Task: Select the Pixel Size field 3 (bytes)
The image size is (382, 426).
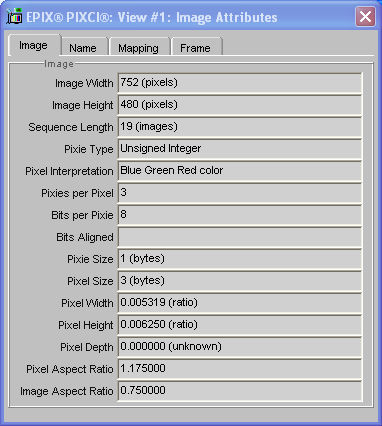Action: 240,281
